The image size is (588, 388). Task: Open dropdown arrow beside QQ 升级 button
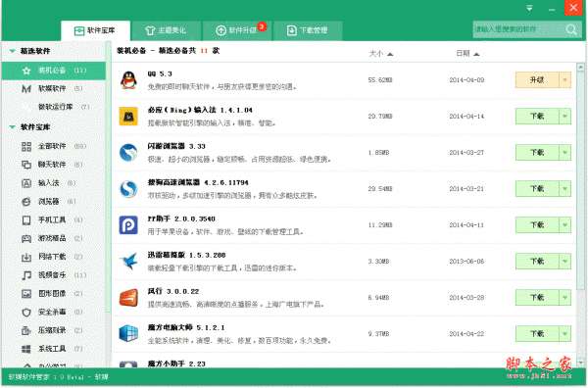point(565,80)
